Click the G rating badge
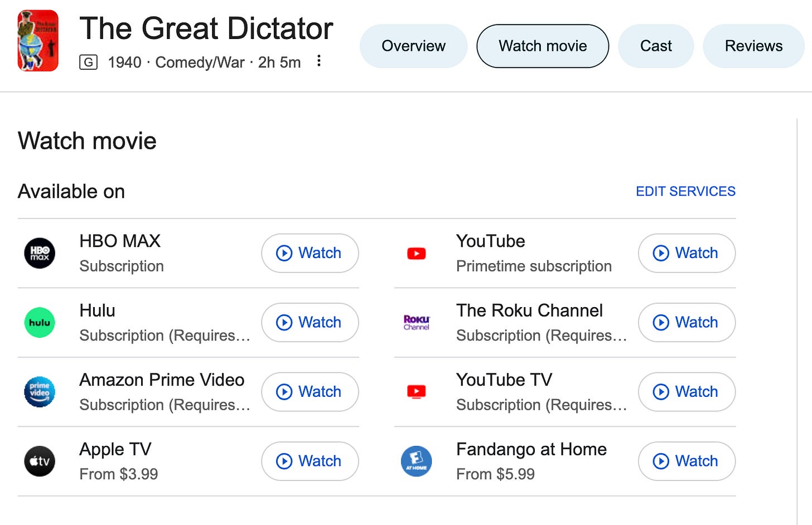Viewport: 812px width, 525px height. [88, 62]
